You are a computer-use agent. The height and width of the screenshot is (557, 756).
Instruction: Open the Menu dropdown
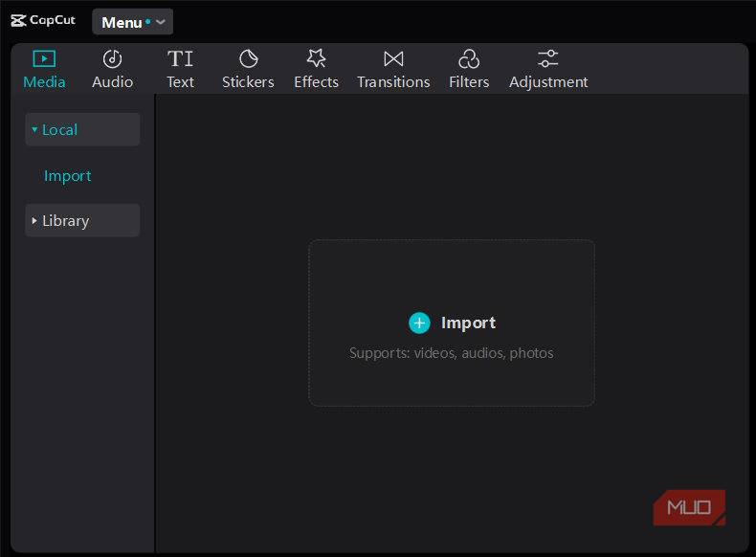coord(133,22)
